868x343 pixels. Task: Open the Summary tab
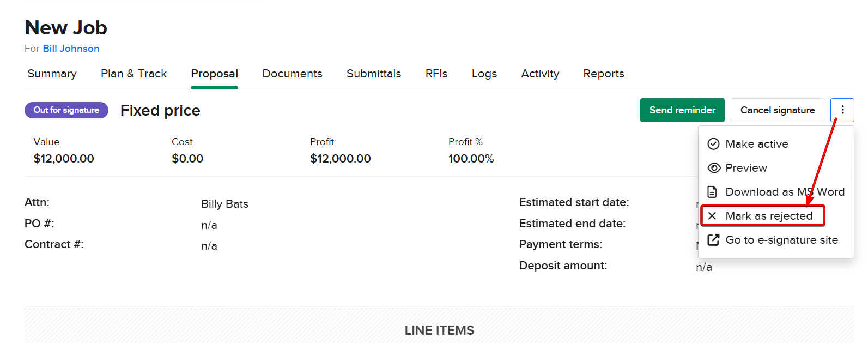click(52, 74)
